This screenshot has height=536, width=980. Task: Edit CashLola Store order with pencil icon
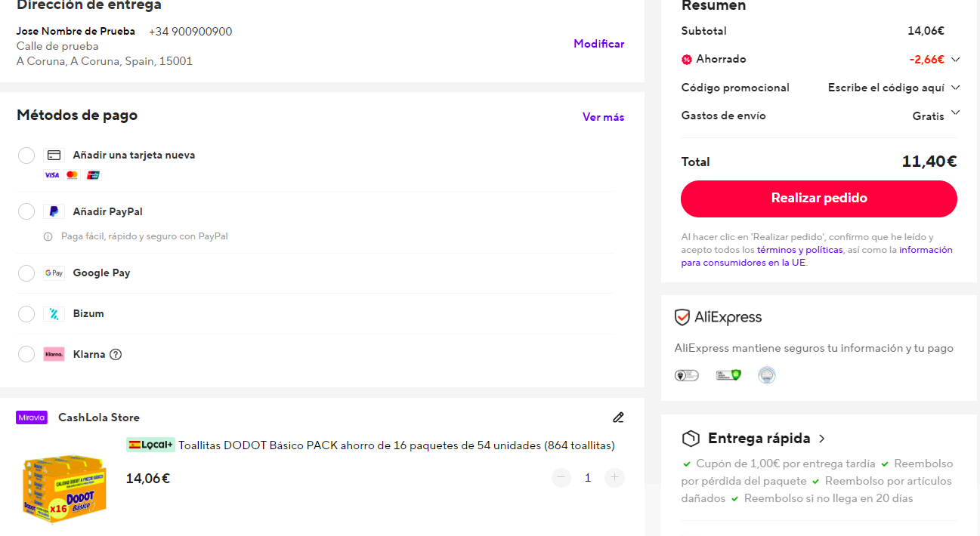(618, 417)
